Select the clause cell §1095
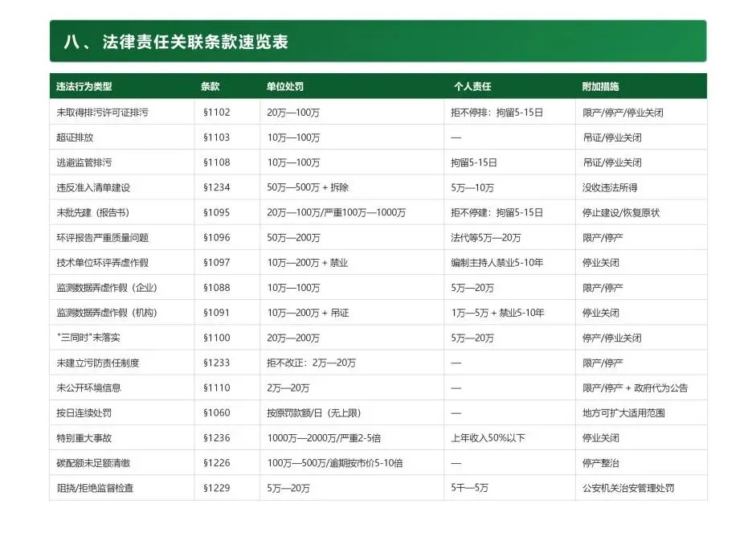The width and height of the screenshot is (756, 533). click(x=216, y=213)
